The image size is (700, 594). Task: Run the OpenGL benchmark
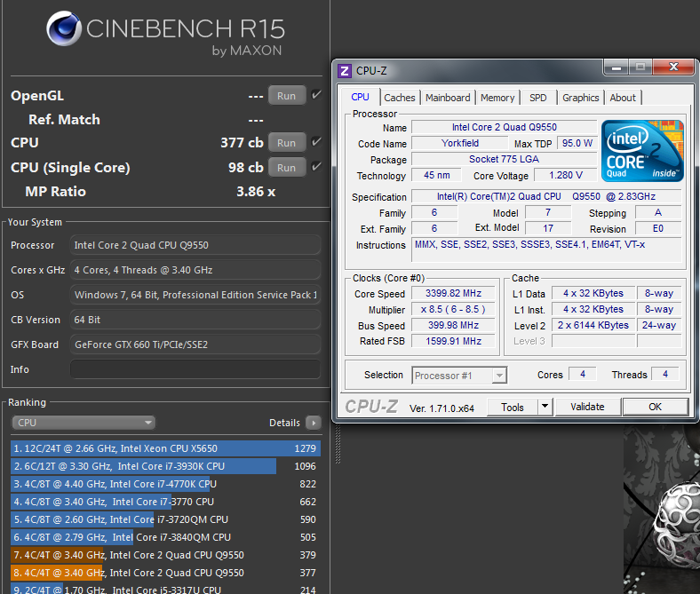pos(287,96)
